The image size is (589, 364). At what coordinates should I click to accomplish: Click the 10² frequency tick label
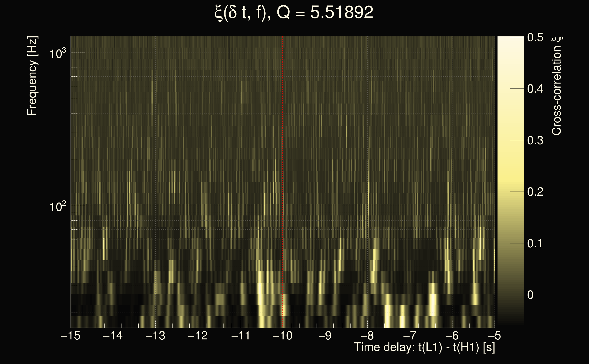click(x=58, y=207)
